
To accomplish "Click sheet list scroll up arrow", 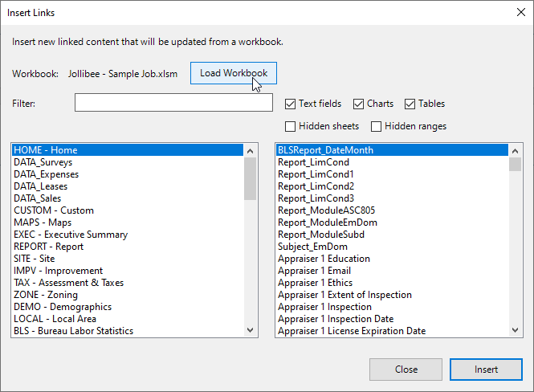I will pos(251,151).
